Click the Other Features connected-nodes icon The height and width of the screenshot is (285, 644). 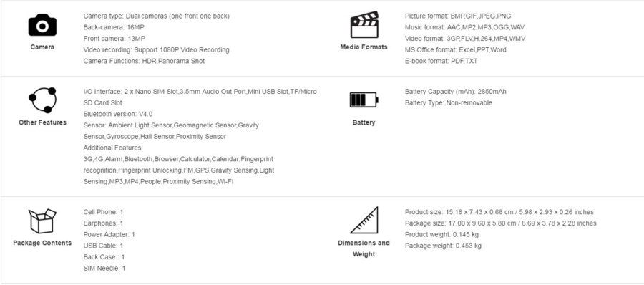pyautogui.click(x=42, y=100)
